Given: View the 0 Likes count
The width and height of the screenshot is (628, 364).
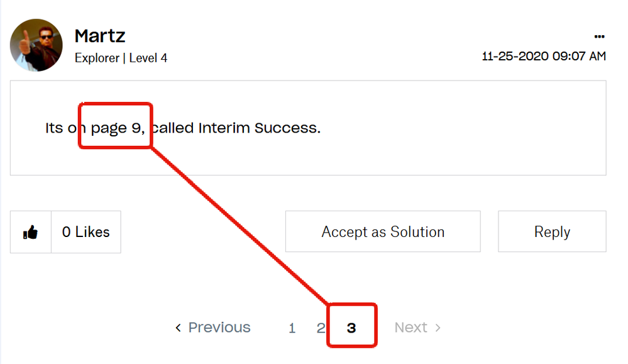Looking at the screenshot, I should click(x=86, y=232).
